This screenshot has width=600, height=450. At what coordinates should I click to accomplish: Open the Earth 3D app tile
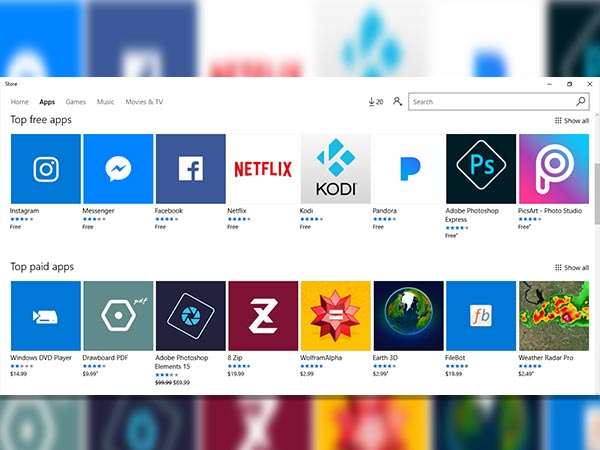[408, 316]
